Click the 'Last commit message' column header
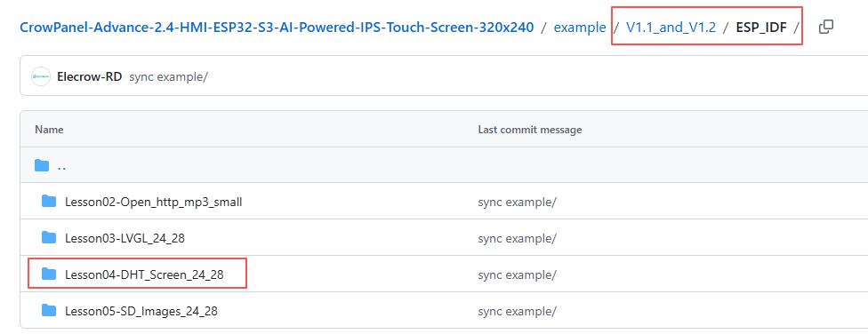Screen dimensions: 868x334 pos(530,130)
